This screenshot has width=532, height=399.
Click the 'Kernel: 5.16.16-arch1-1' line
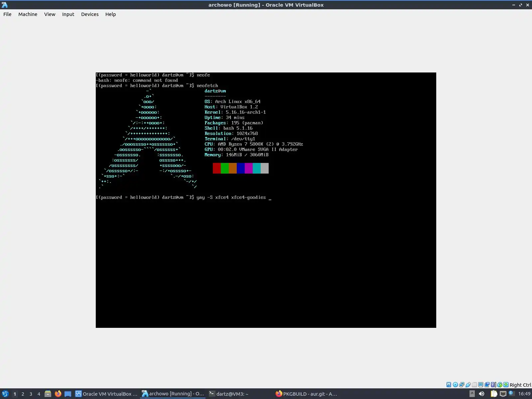(x=235, y=112)
